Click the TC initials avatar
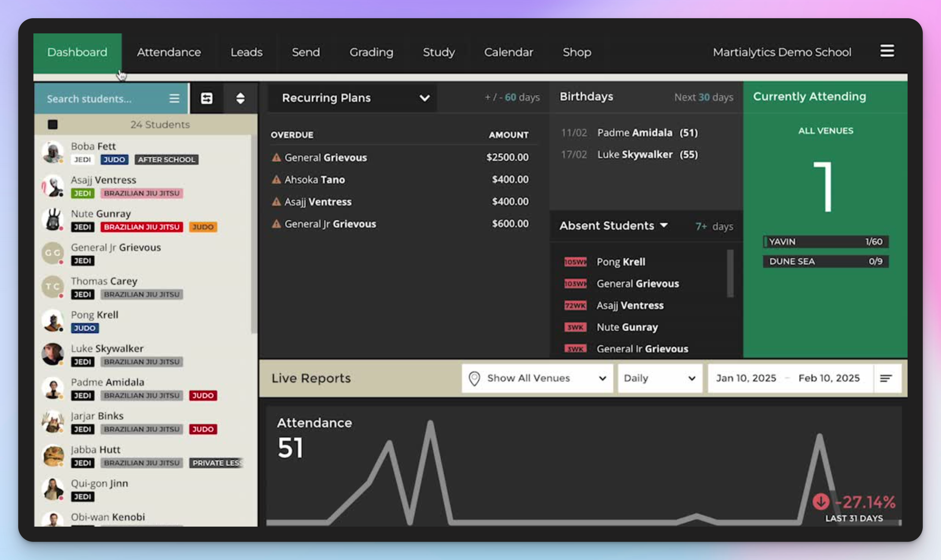941x560 pixels. click(x=52, y=287)
